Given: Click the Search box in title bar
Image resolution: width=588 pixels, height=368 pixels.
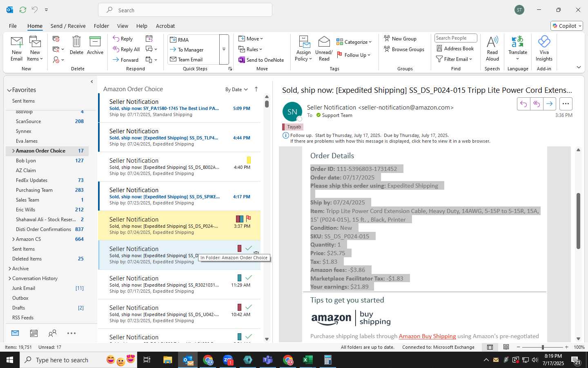Looking at the screenshot, I should coord(185,10).
